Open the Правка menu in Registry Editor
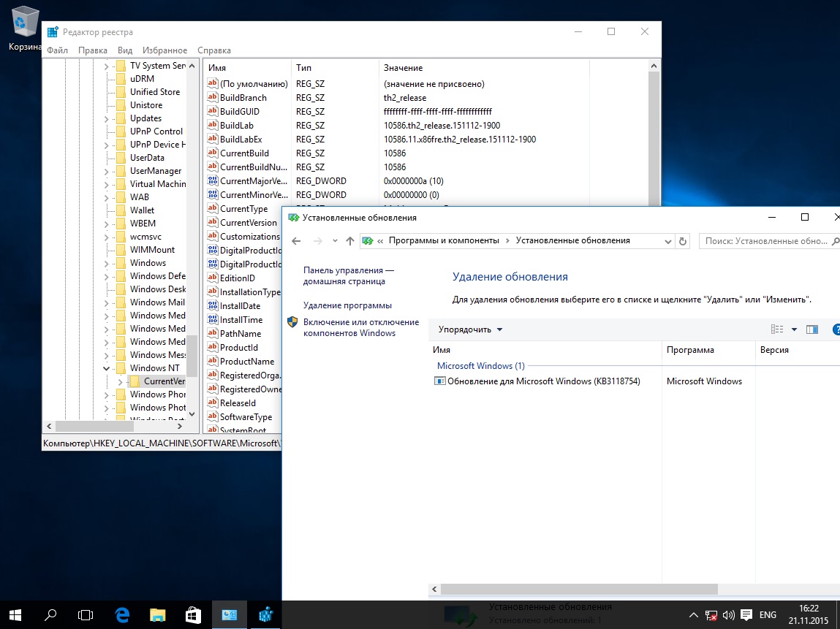This screenshot has width=840, height=629. pyautogui.click(x=93, y=50)
